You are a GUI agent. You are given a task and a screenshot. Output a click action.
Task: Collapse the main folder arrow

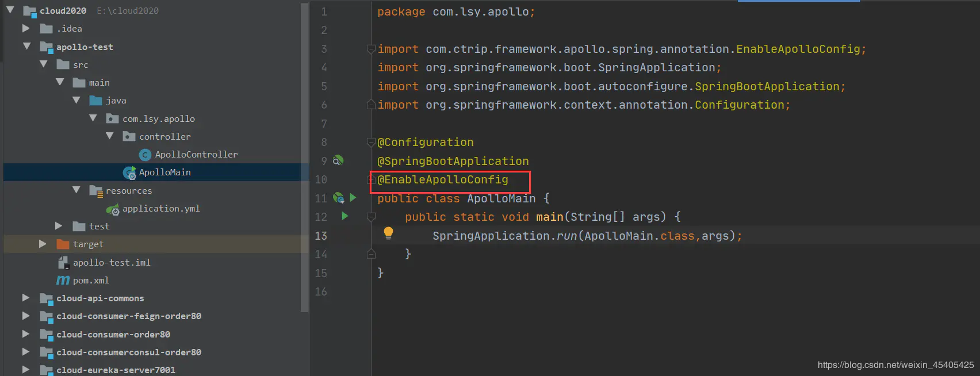point(60,82)
